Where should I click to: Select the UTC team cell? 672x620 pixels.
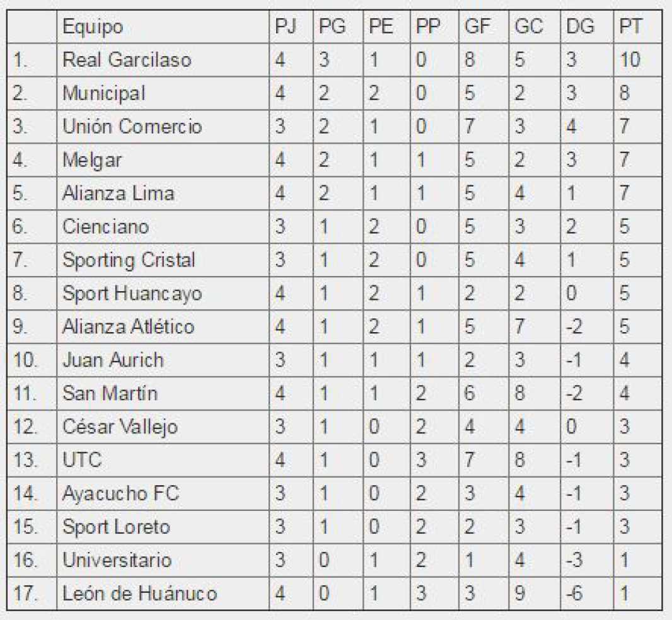[82, 460]
